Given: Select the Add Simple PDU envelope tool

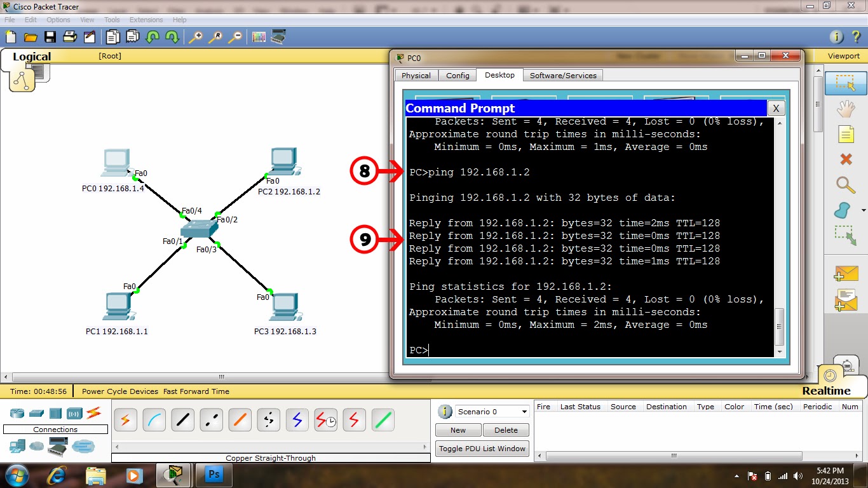Looking at the screenshot, I should [x=848, y=273].
